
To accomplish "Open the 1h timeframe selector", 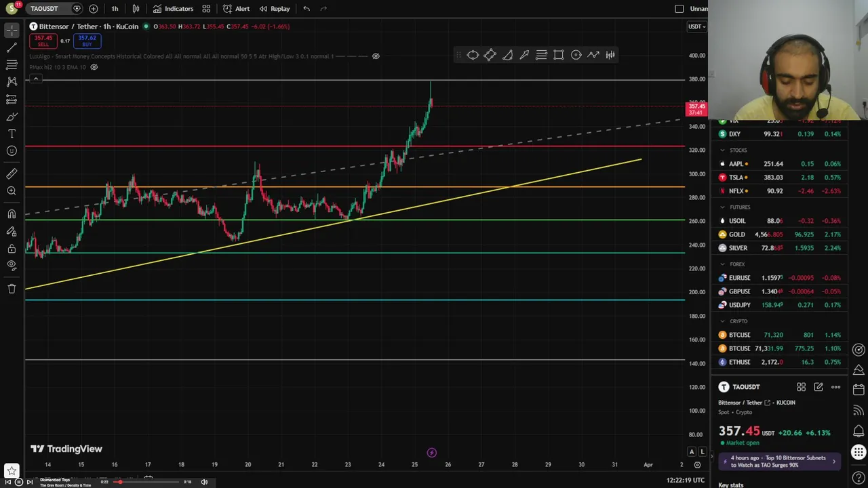I will (x=115, y=9).
